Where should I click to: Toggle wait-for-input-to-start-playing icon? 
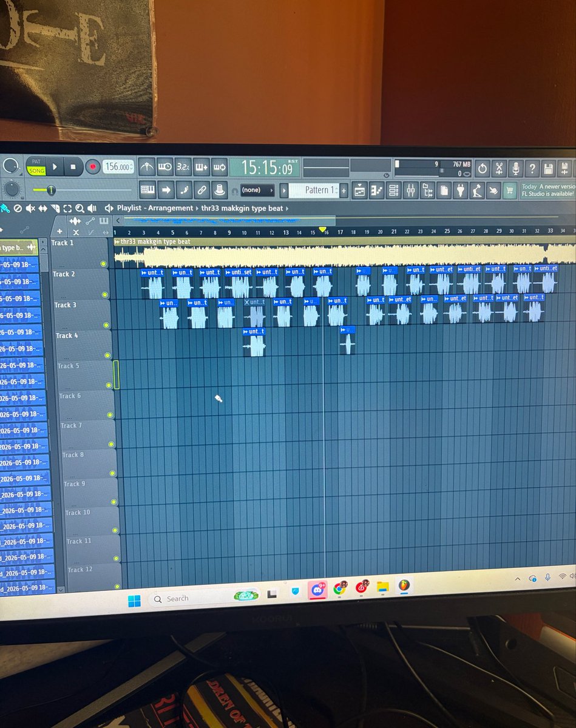pos(164,167)
